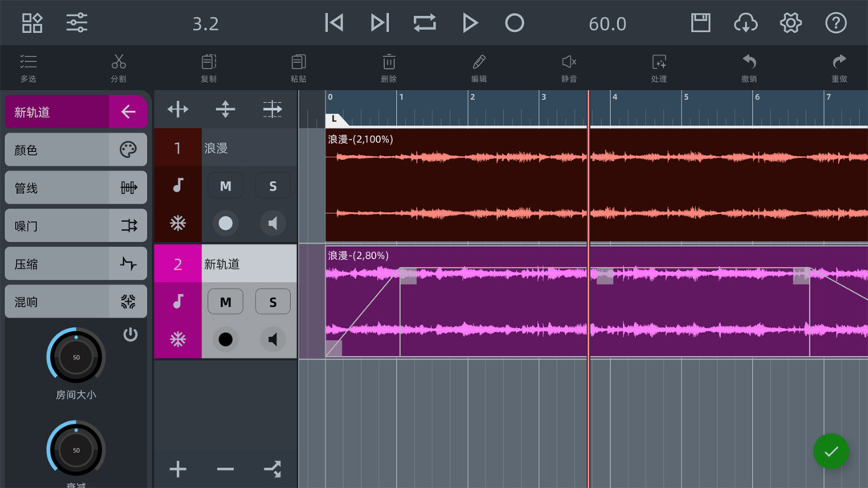Collapse the 新轨道 panel with back arrow
Screen dimensions: 868x488
coord(128,112)
